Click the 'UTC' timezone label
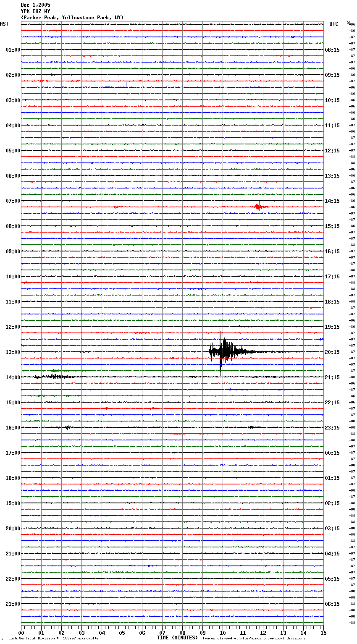Screen dimensions: 357x644 click(x=334, y=24)
